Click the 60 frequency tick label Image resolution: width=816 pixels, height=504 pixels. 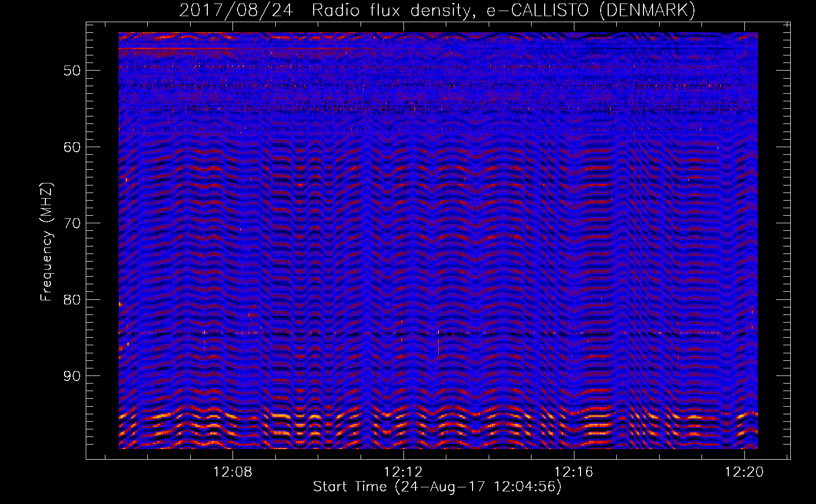(72, 147)
